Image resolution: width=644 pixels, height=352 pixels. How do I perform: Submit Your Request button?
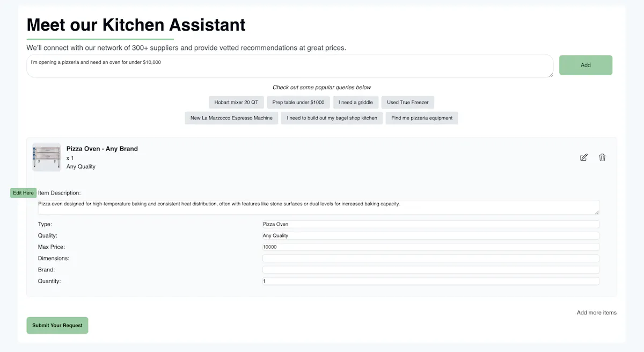pos(57,325)
